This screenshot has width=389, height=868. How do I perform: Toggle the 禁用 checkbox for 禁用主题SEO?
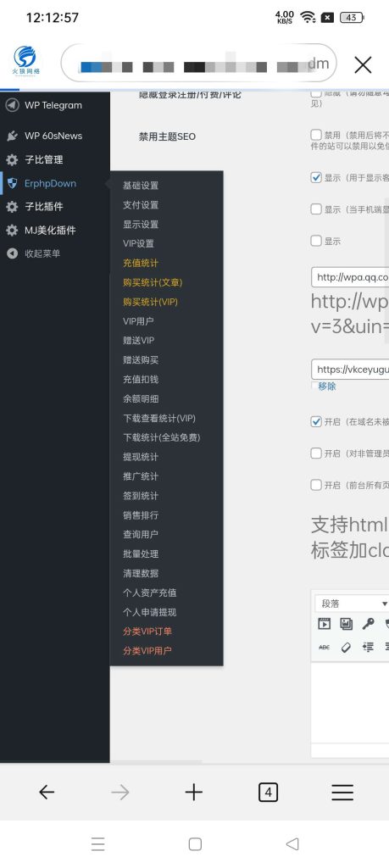pyautogui.click(x=316, y=135)
